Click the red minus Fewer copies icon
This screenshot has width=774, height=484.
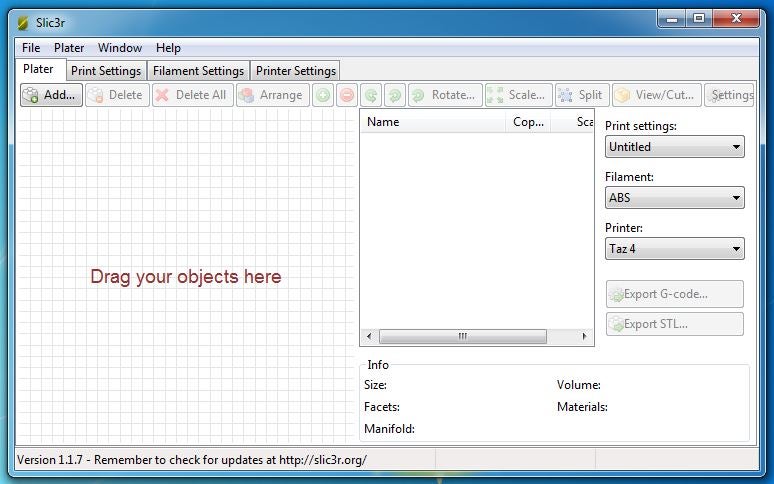(x=347, y=95)
